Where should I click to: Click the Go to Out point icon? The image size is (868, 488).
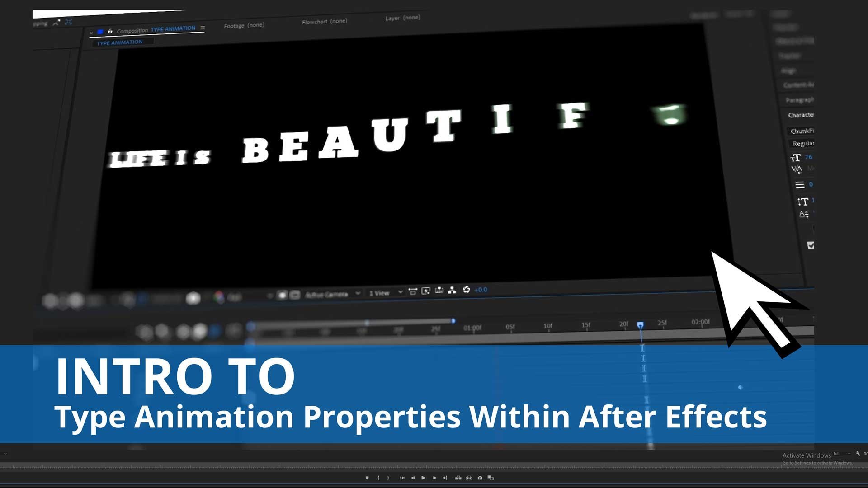tap(445, 478)
